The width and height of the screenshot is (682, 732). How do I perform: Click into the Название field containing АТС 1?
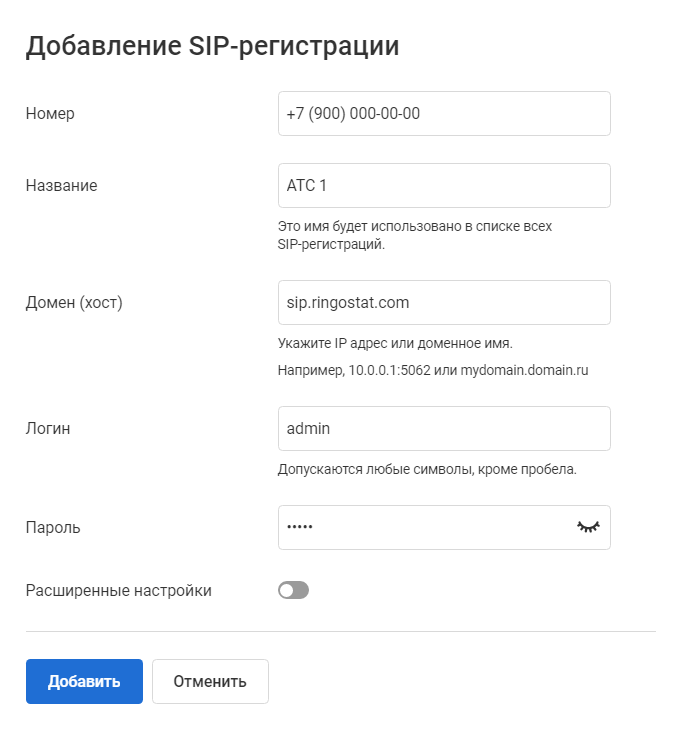444,186
